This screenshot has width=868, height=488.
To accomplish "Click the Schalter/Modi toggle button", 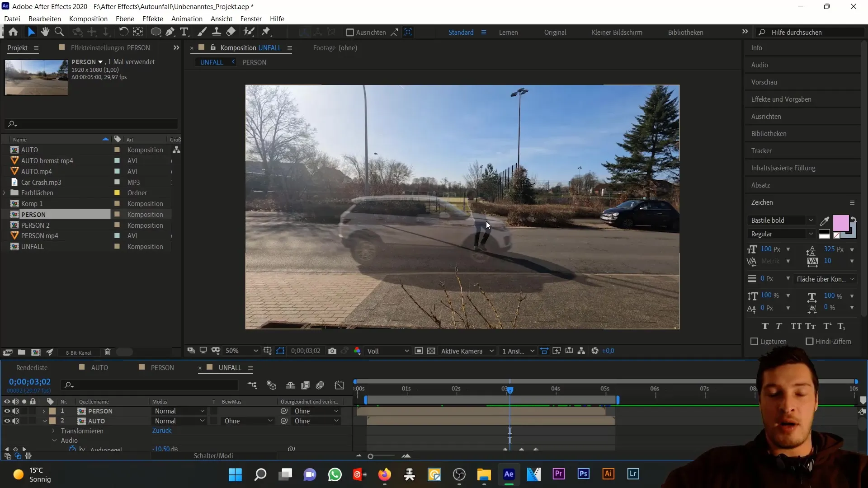I will [x=213, y=456].
